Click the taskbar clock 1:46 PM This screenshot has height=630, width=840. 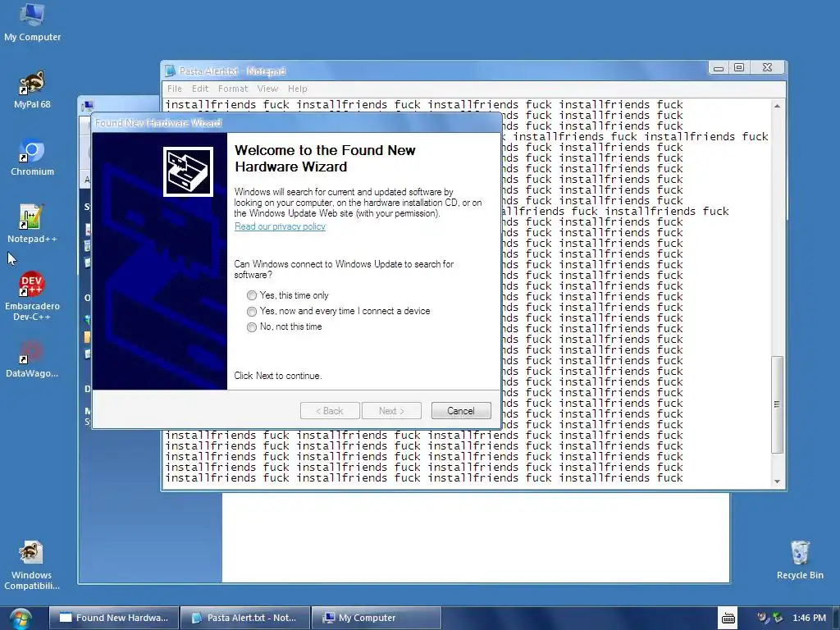(x=809, y=618)
